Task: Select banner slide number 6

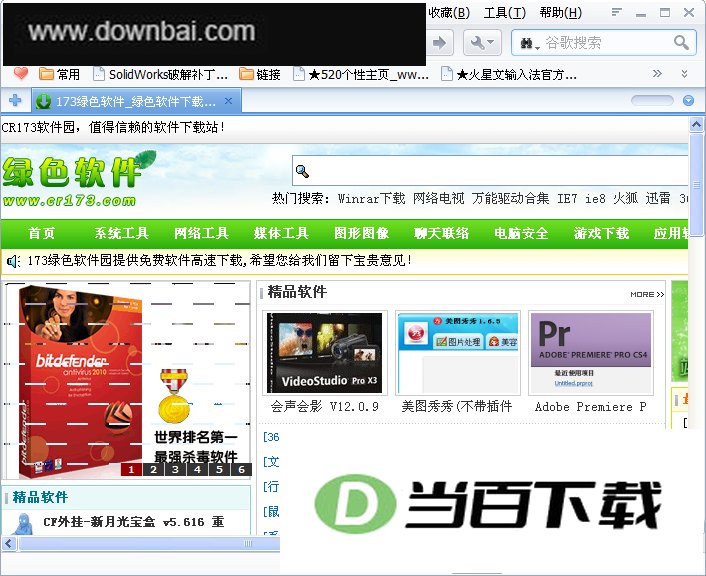Action: tap(241, 470)
